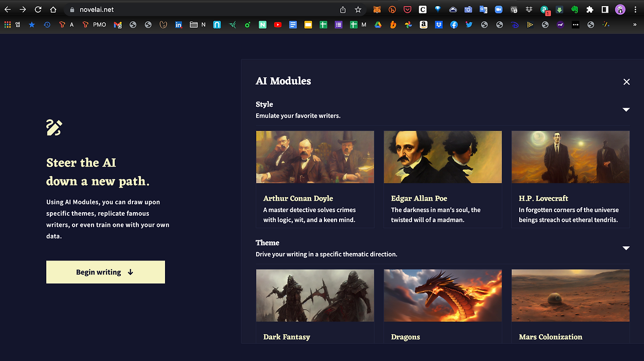Open the Google Translate extension
This screenshot has height=361, width=644.
484,10
